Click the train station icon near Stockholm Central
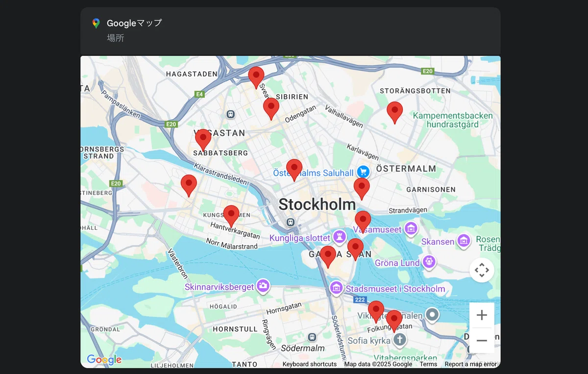Image resolution: width=588 pixels, height=374 pixels. 291,222
